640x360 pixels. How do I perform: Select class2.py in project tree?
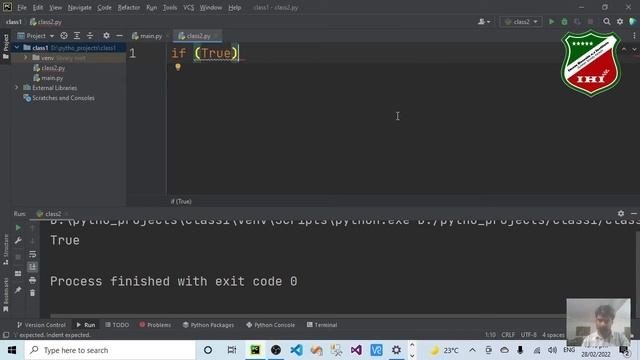[x=49, y=68]
